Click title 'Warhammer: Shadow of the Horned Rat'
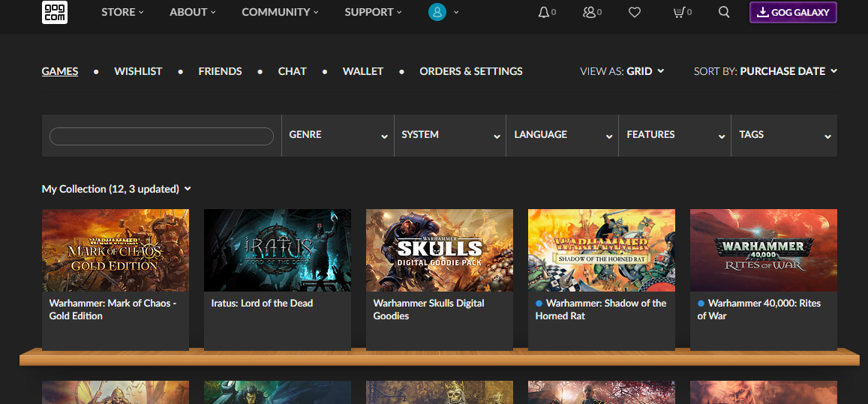The width and height of the screenshot is (868, 404). pyautogui.click(x=601, y=310)
